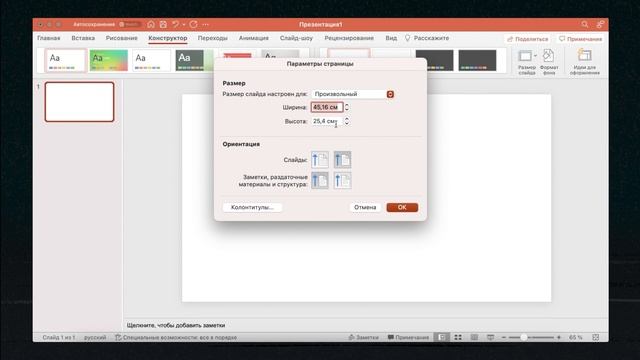This screenshot has width=640, height=360.
Task: Open the Слайд-шоу tab
Action: [296, 38]
